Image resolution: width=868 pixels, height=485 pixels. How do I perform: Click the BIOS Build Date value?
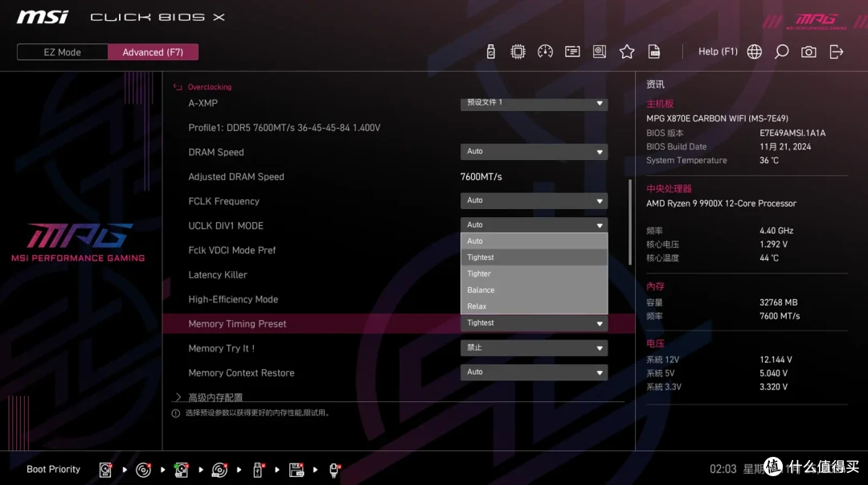785,147
